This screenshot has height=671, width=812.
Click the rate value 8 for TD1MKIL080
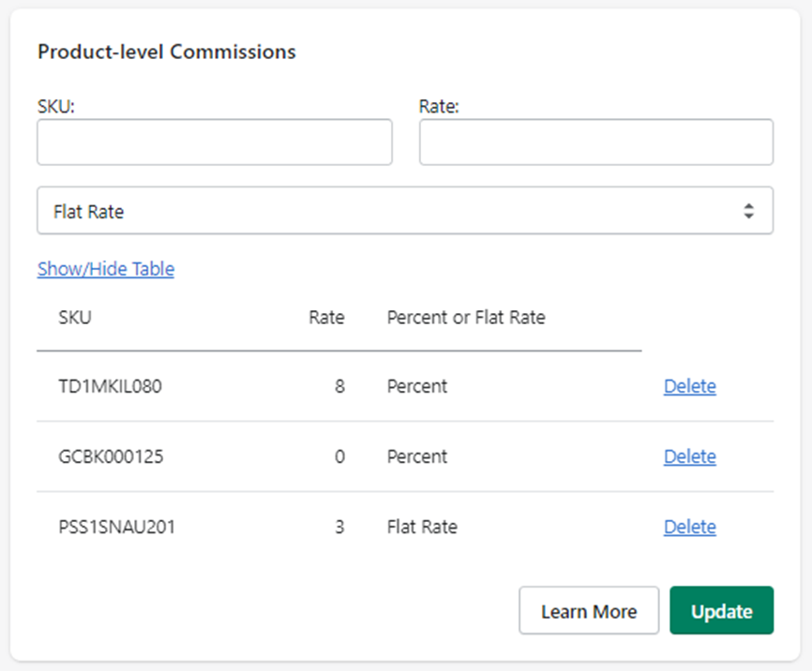click(x=339, y=386)
